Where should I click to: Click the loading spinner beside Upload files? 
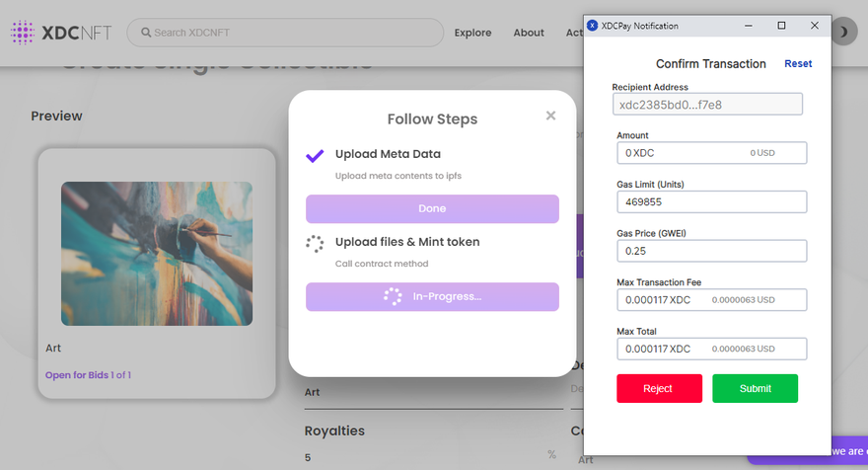[x=315, y=243]
